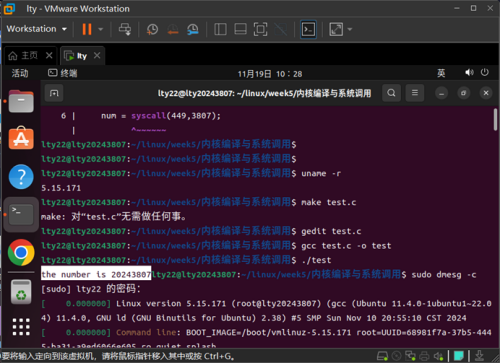
Task: Click the 'gcc test.c -o test' command
Action: tap(346, 246)
